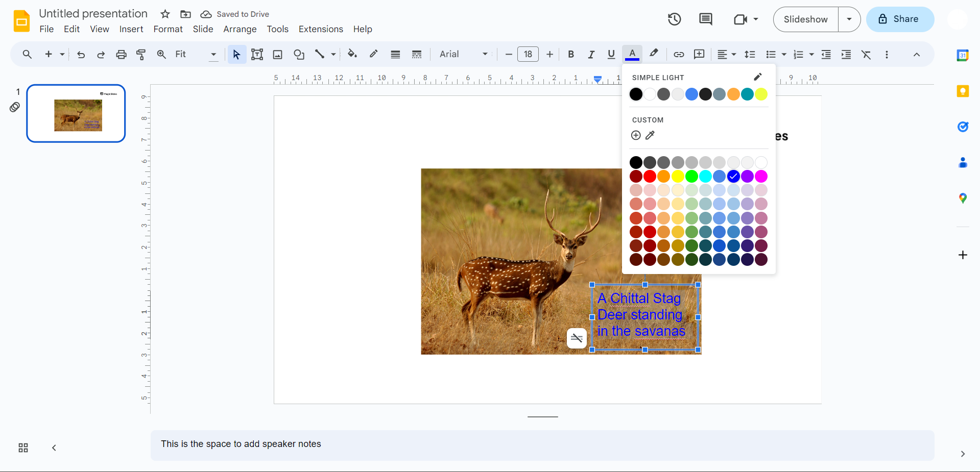980x472 pixels.
Task: Toggle bold formatting
Action: pyautogui.click(x=571, y=55)
